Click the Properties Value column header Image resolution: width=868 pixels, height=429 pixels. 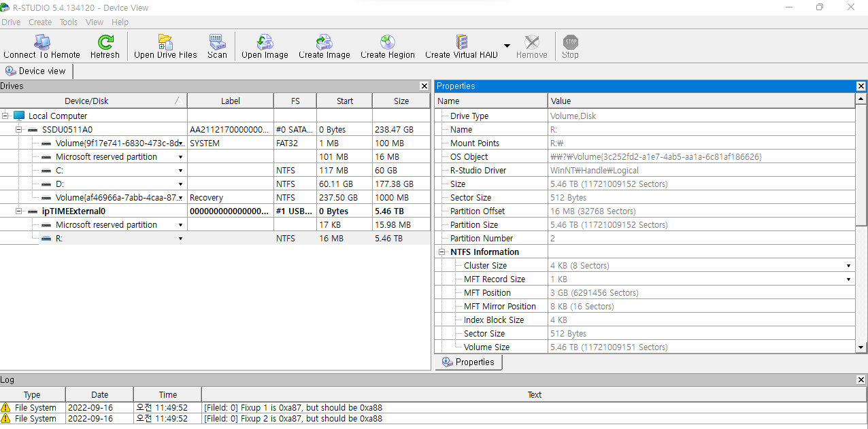pos(701,101)
